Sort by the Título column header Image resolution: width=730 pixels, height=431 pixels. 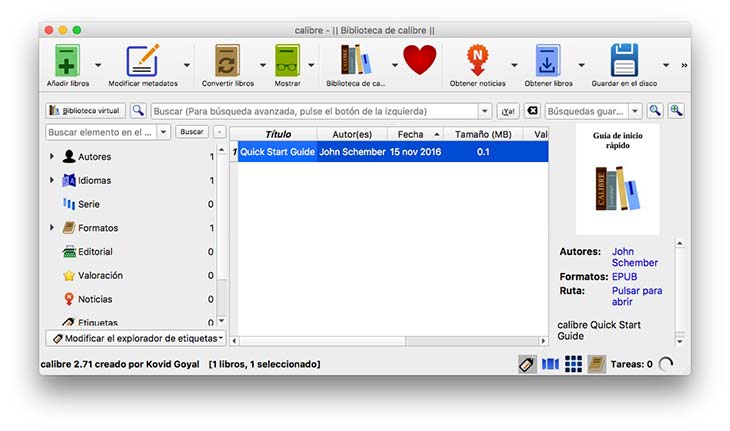point(278,134)
